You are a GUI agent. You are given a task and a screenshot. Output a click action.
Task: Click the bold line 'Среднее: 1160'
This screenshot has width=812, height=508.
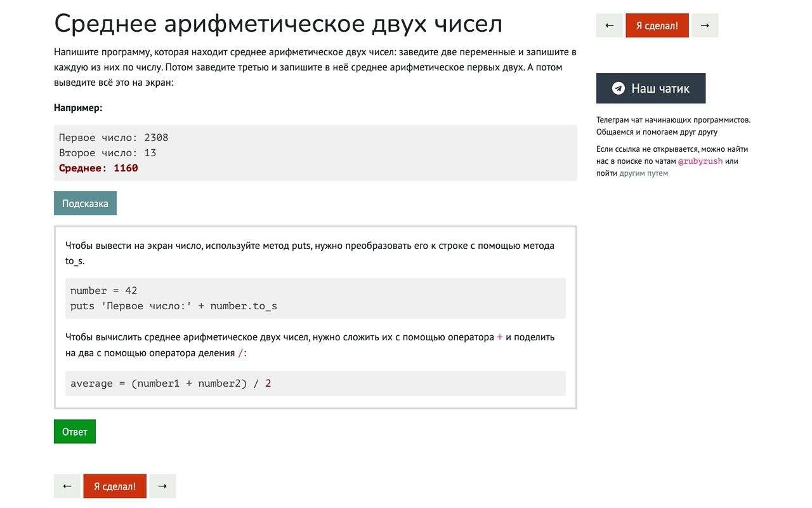point(98,168)
